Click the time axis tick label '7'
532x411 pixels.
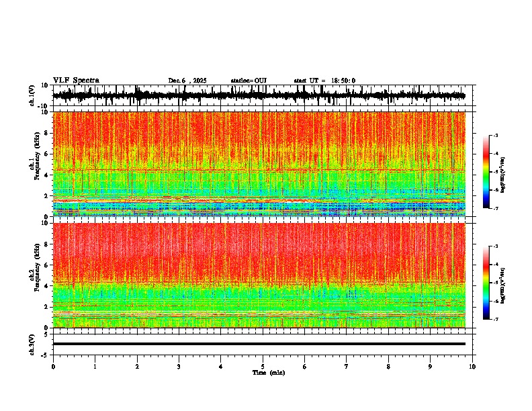coord(347,367)
